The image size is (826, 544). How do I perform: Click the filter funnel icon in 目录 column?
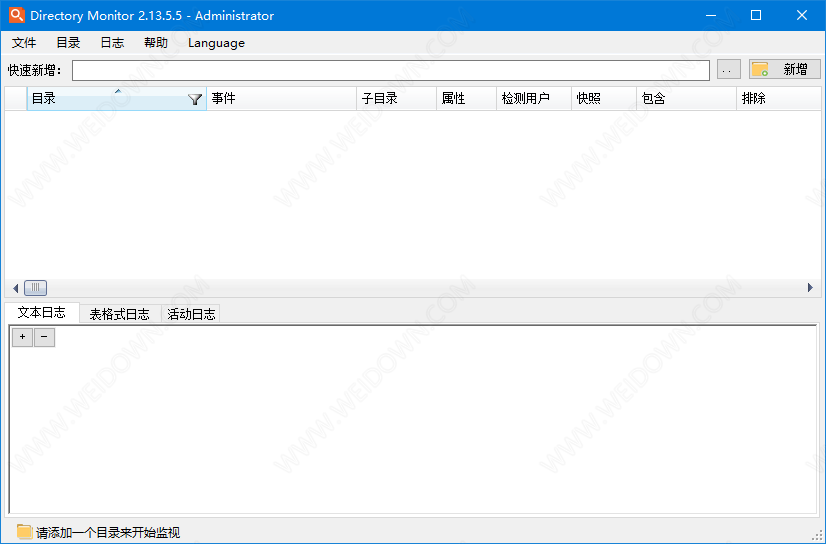(195, 99)
